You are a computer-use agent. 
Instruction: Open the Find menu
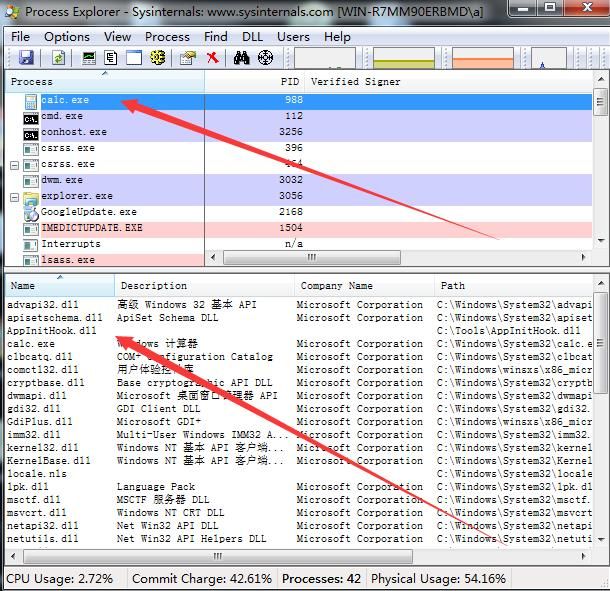(216, 37)
